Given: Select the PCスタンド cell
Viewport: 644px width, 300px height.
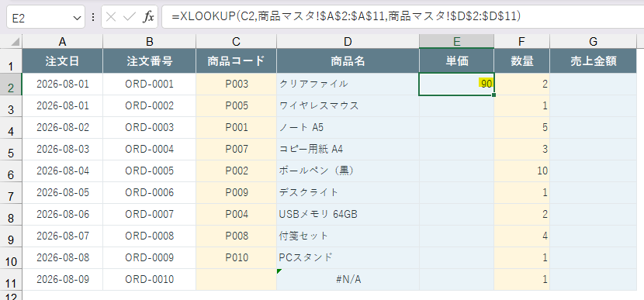Looking at the screenshot, I should [x=348, y=258].
